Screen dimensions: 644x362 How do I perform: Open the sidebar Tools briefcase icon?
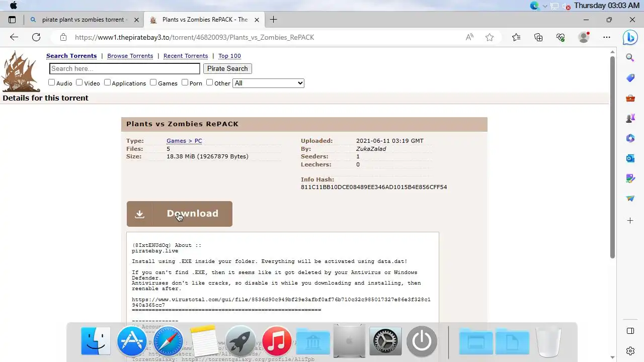tap(630, 99)
